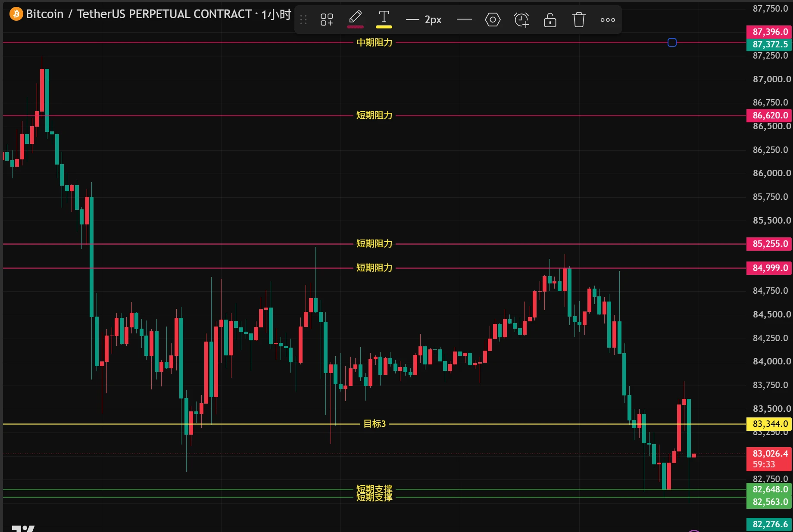Click the 82,276.6 price tag
793x532 pixels.
point(769,524)
